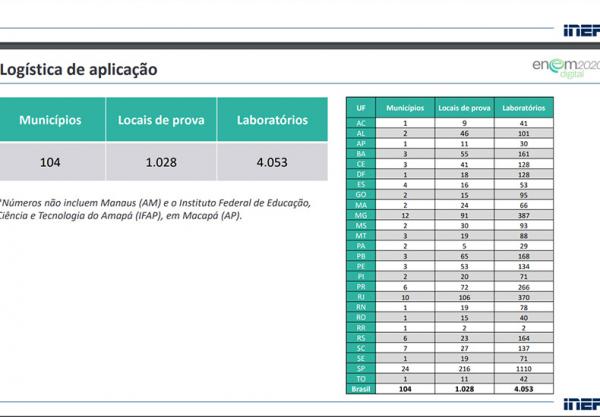Click the Enem 2020 digital logo
This screenshot has width=600, height=417.
pos(566,68)
